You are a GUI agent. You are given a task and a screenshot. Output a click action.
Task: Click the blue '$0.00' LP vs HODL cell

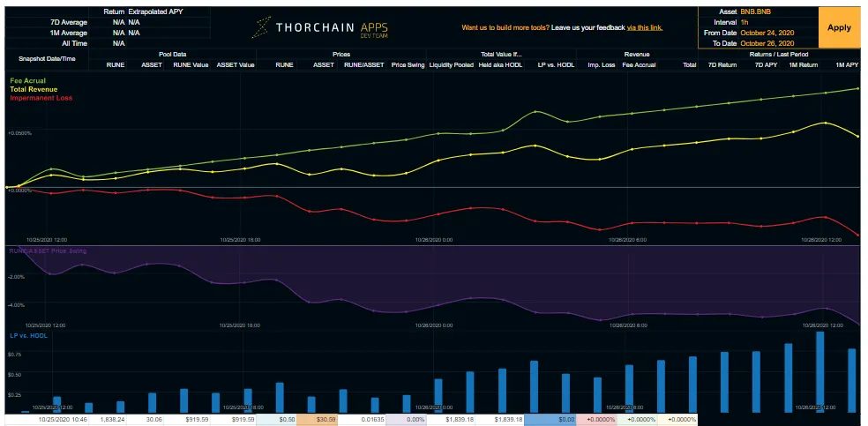[x=550, y=419]
